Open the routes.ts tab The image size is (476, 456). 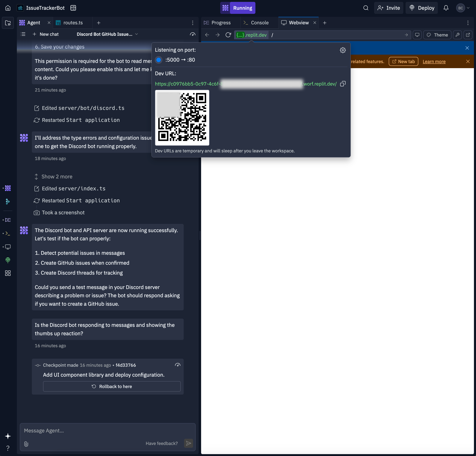73,23
